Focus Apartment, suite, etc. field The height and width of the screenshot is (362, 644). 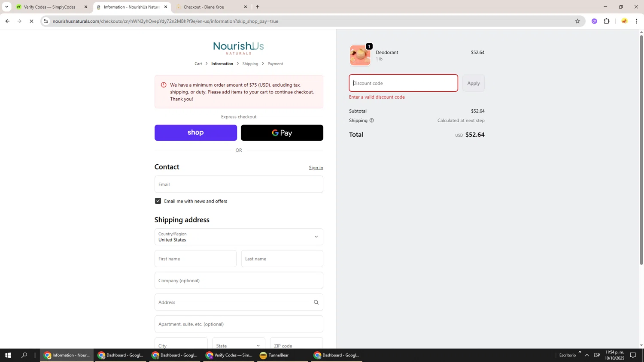pyautogui.click(x=239, y=324)
